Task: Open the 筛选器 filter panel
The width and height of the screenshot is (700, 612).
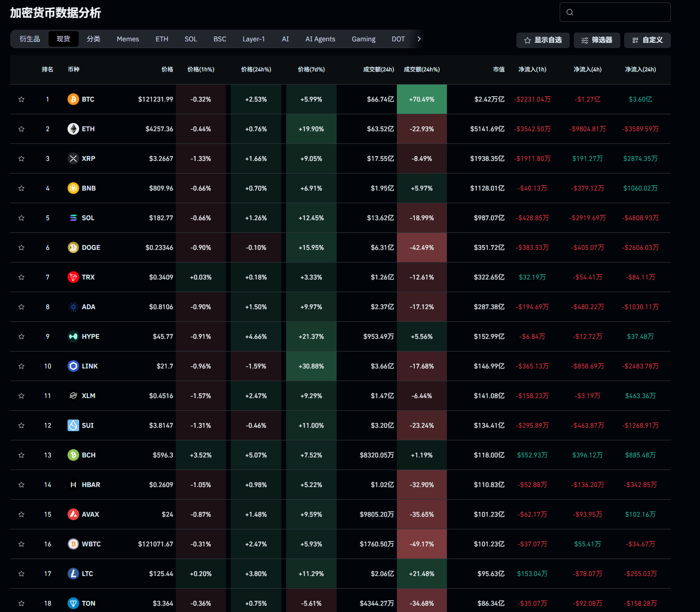Action: click(x=597, y=40)
